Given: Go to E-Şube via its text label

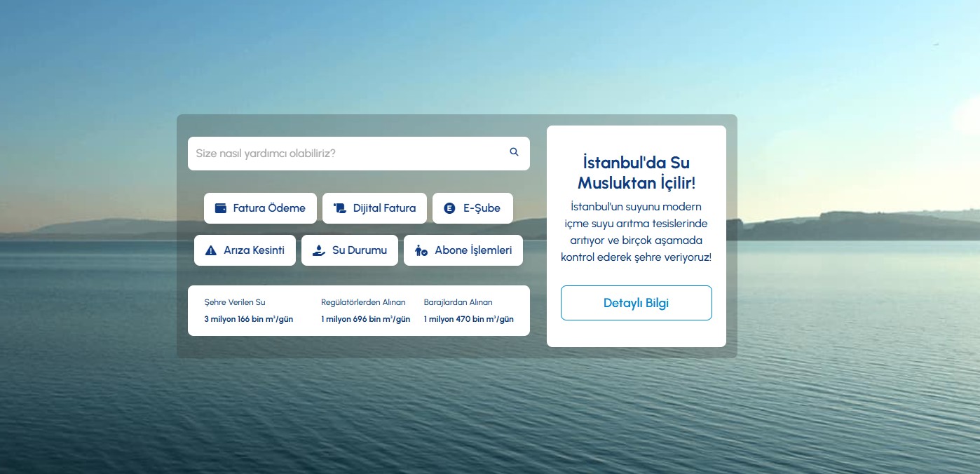Looking at the screenshot, I should tap(482, 208).
